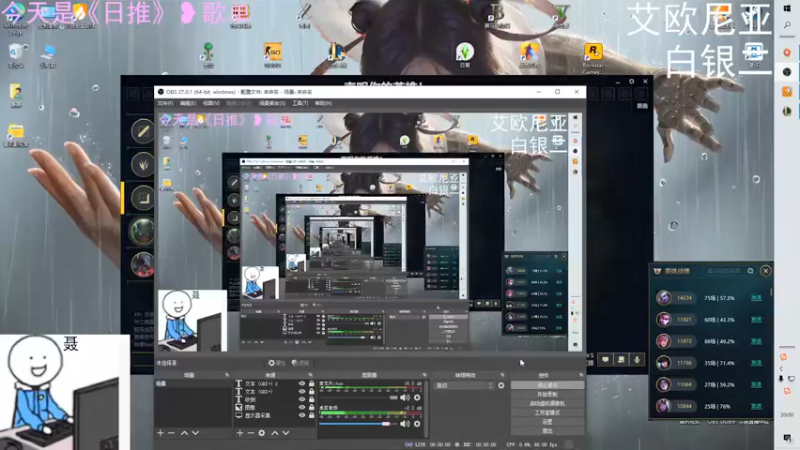Click the 设置 settings button in OBS
800x450 pixels.
point(547,422)
